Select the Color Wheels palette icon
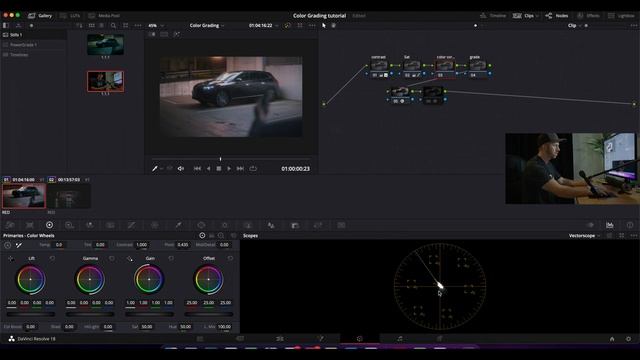Viewport: 640px width, 360px height. (x=49, y=225)
